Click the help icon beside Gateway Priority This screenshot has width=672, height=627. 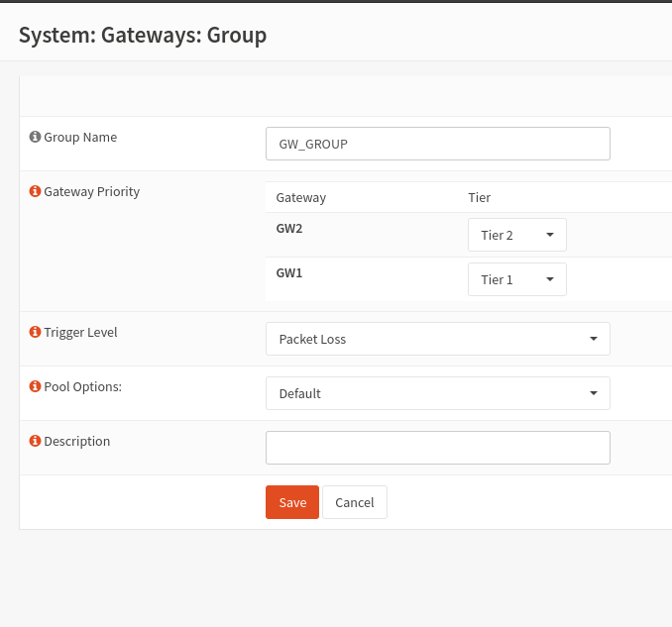(36, 192)
